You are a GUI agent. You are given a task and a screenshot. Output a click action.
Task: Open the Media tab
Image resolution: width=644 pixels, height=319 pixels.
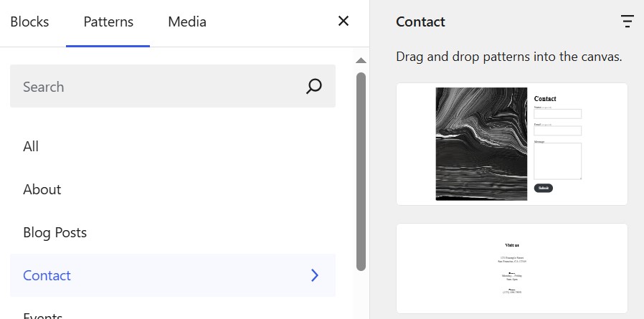[187, 22]
